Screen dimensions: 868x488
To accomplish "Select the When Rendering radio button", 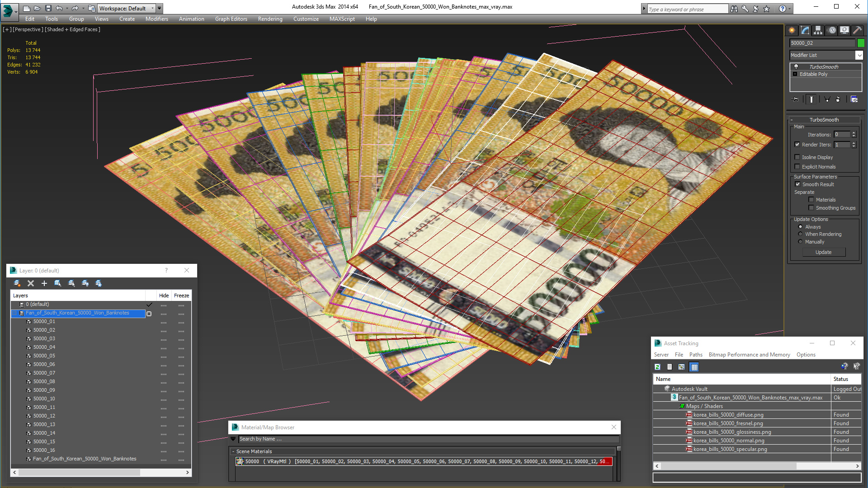I will coord(801,234).
